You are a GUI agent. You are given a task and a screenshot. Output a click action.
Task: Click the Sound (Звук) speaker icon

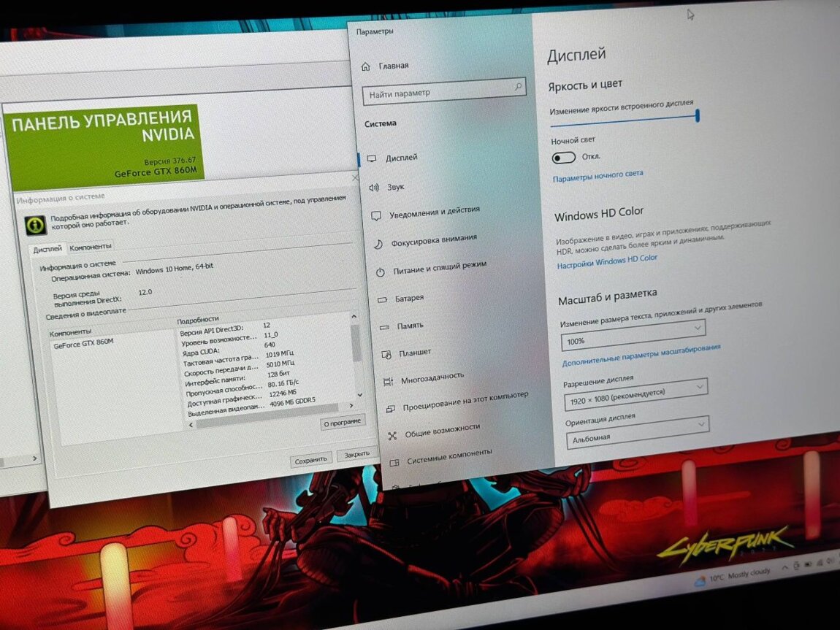point(374,188)
